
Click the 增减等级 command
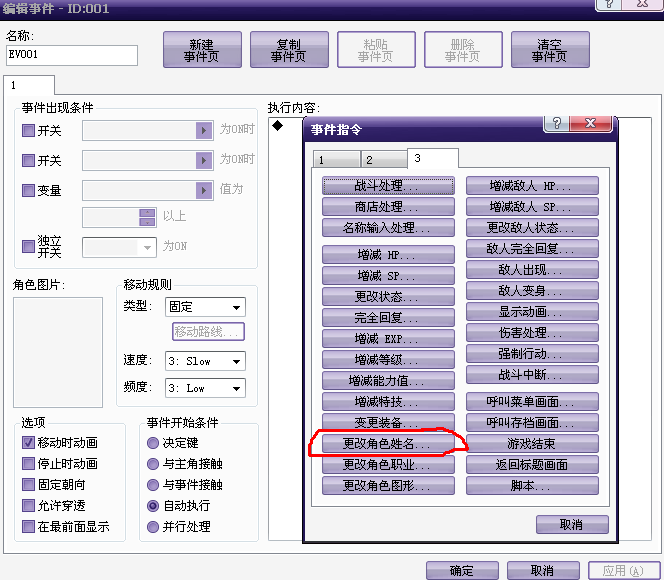click(x=388, y=359)
